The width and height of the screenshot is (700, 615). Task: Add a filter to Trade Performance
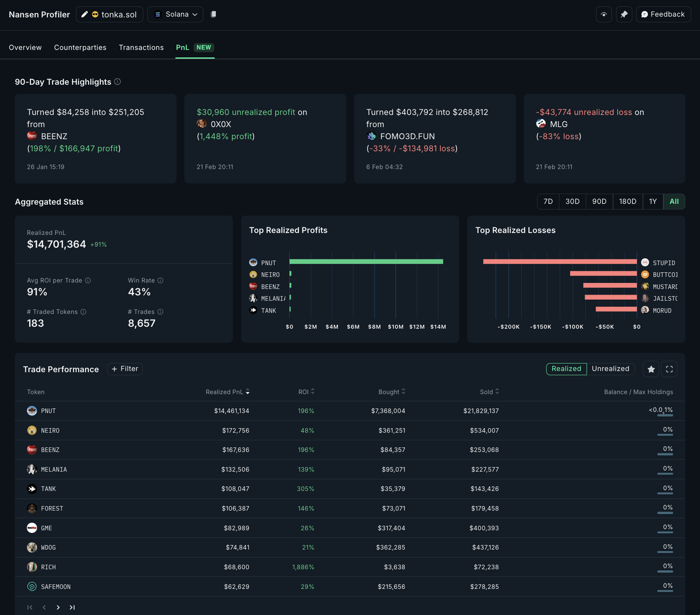pyautogui.click(x=125, y=369)
